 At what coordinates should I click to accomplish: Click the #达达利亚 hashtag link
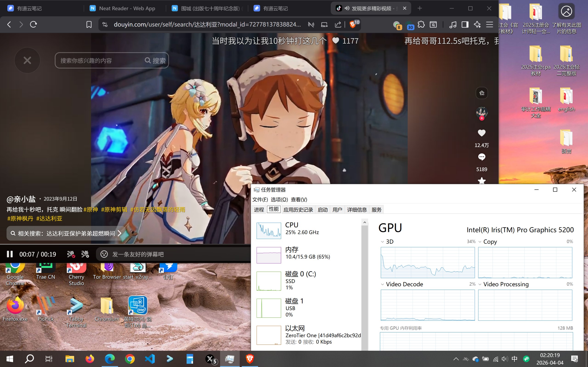coord(49,218)
